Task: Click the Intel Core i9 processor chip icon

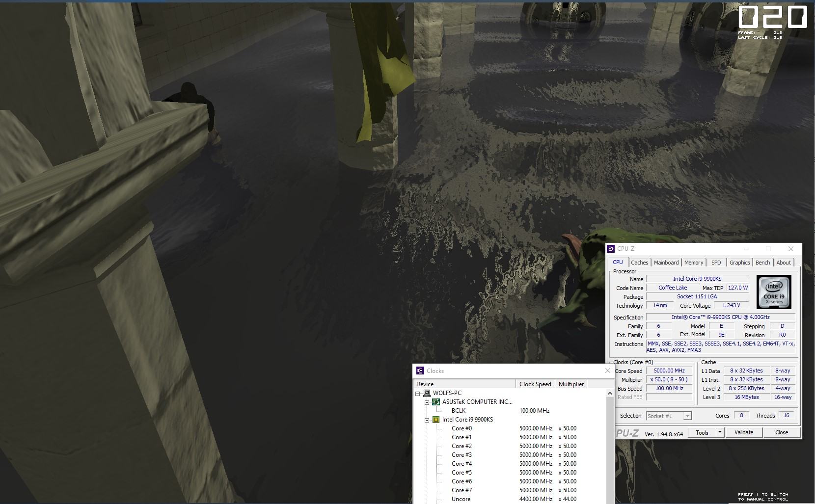Action: 436,420
